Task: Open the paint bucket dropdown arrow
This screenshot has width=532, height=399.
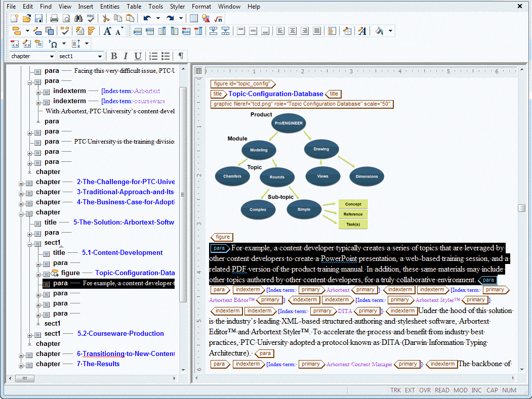Action: [390, 31]
